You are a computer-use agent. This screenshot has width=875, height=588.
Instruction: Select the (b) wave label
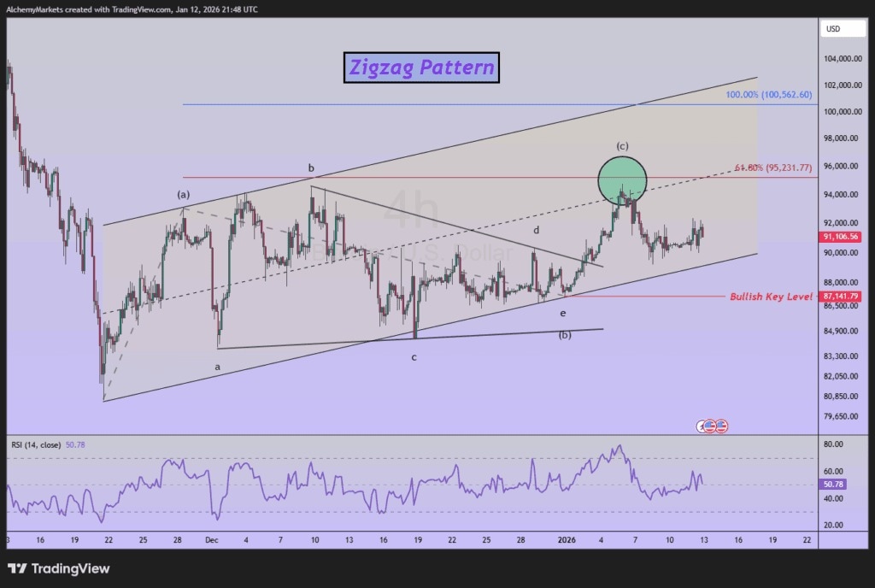[565, 335]
